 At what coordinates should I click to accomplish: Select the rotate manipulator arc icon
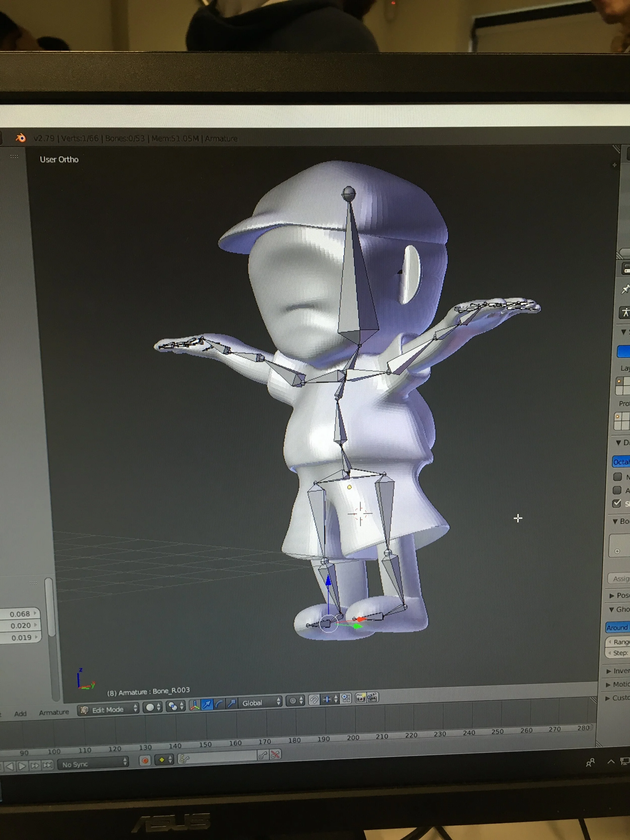tap(219, 704)
